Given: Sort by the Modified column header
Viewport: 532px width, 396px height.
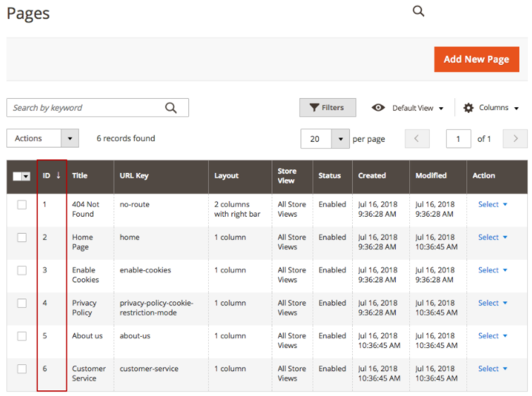Looking at the screenshot, I should click(430, 176).
